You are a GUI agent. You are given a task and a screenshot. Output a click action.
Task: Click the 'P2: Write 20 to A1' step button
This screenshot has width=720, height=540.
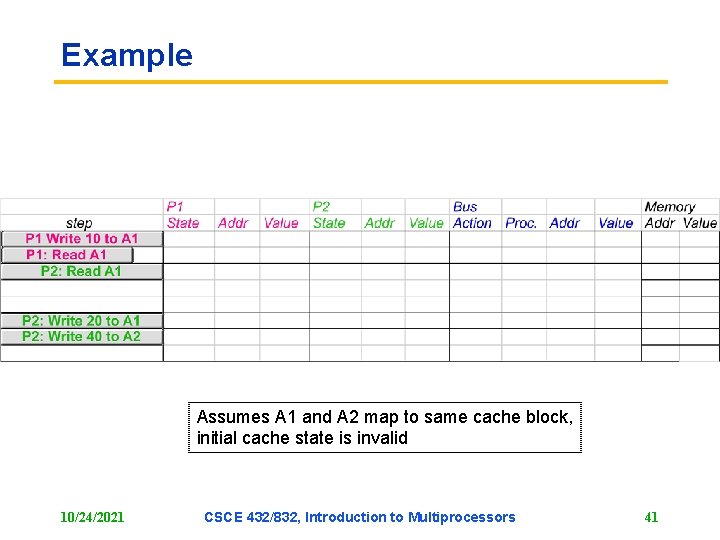82,321
